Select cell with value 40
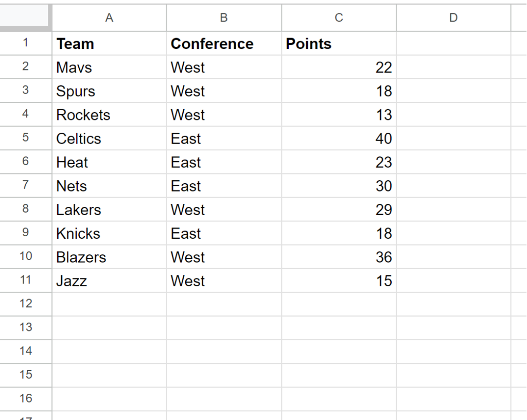Viewport: 527px width, 420px height. pyautogui.click(x=339, y=138)
